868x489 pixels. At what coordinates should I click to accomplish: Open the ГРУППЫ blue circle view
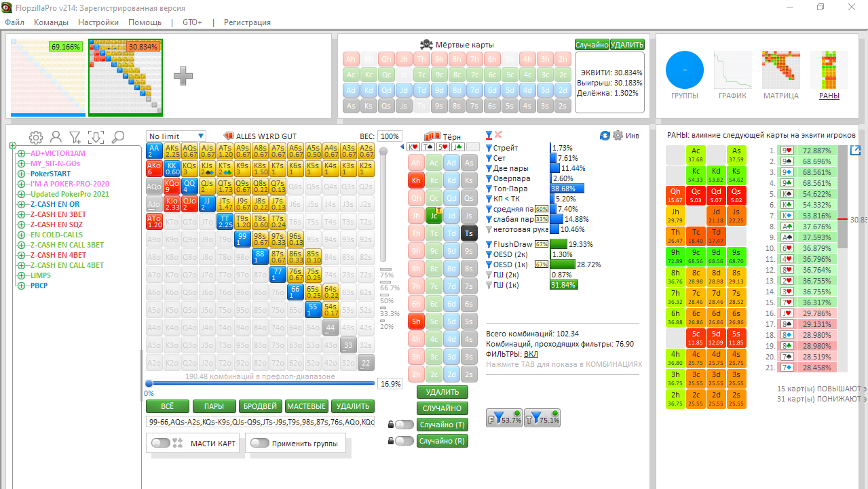click(684, 71)
